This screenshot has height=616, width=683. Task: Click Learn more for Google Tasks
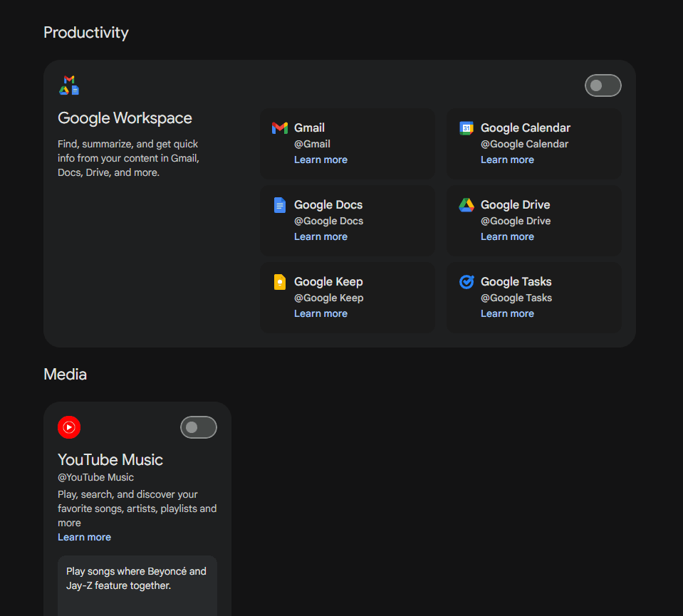coord(507,314)
